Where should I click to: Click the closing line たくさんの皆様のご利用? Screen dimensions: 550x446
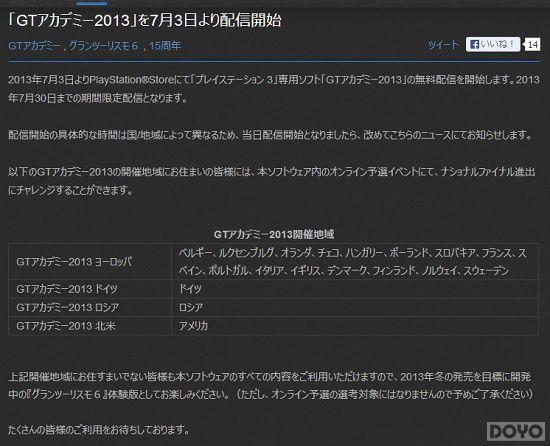(99, 430)
